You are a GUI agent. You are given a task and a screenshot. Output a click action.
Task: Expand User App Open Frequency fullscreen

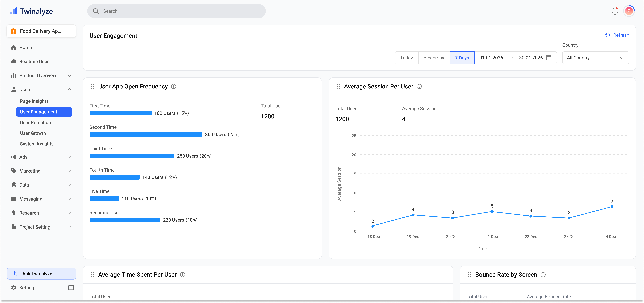click(x=311, y=86)
